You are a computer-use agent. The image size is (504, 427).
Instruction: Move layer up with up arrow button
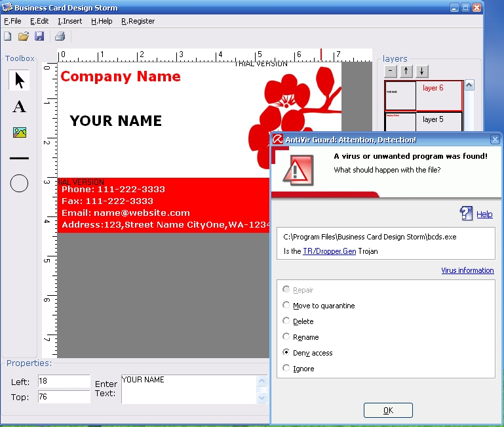pos(406,71)
